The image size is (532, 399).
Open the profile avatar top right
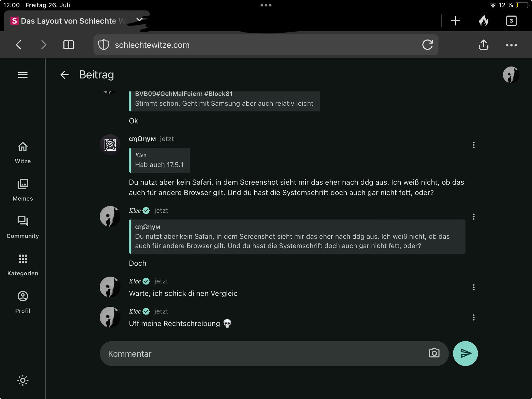coord(511,75)
